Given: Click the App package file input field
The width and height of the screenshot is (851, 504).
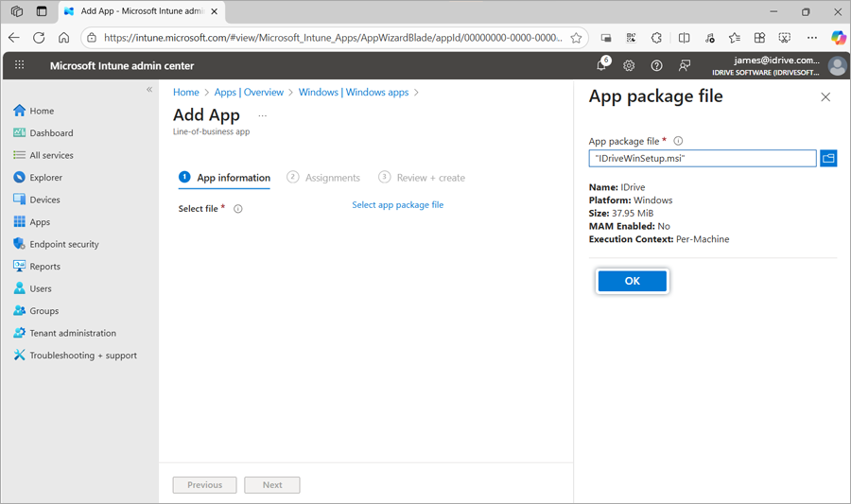Looking at the screenshot, I should point(702,159).
